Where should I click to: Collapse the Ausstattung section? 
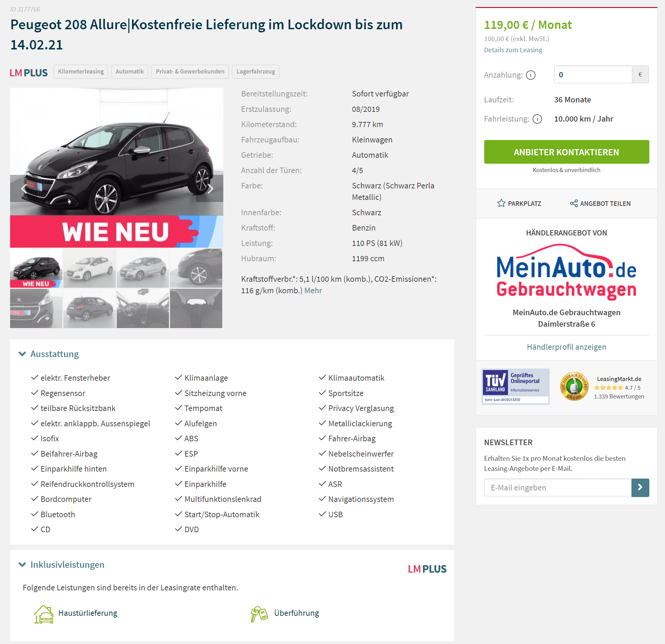(22, 354)
